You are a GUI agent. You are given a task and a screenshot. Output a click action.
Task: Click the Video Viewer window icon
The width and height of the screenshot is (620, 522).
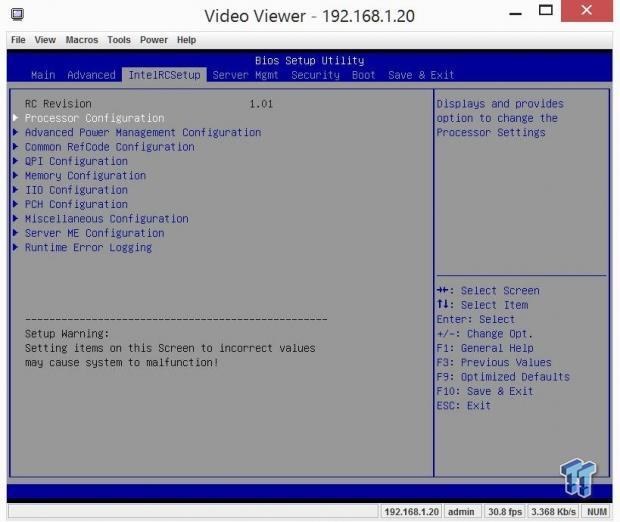(17, 14)
